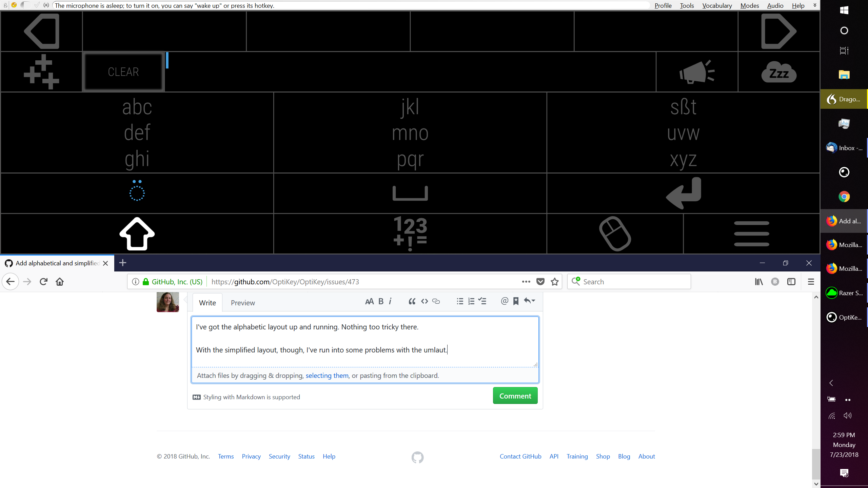The width and height of the screenshot is (868, 488).
Task: Expand the saved replies dropdown
Action: [529, 301]
